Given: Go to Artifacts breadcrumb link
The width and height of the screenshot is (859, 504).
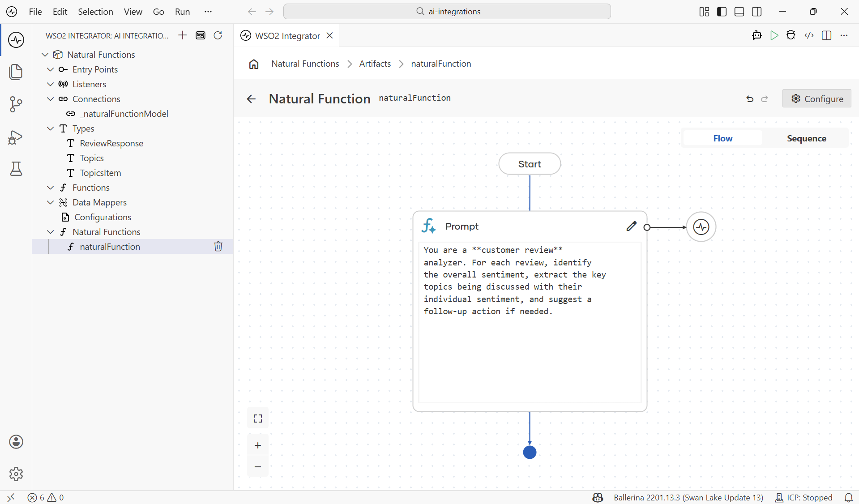Looking at the screenshot, I should pyautogui.click(x=375, y=64).
